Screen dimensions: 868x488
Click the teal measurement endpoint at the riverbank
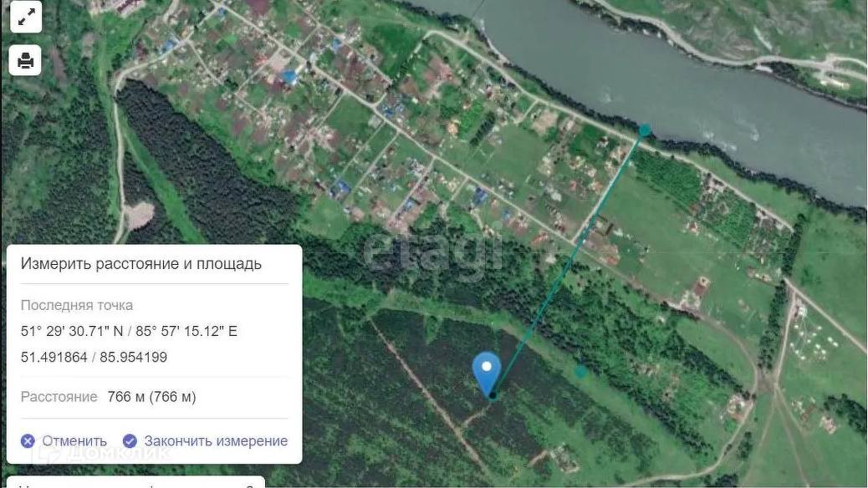[x=645, y=130]
